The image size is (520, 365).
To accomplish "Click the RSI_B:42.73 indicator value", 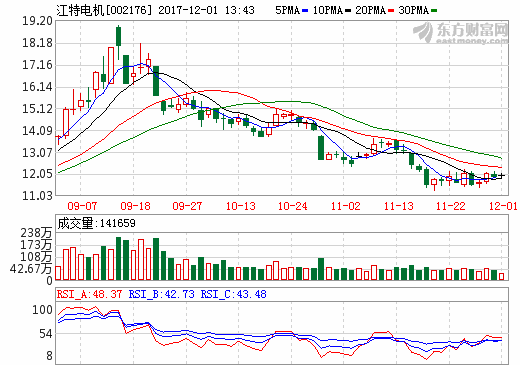I will pos(162,294).
